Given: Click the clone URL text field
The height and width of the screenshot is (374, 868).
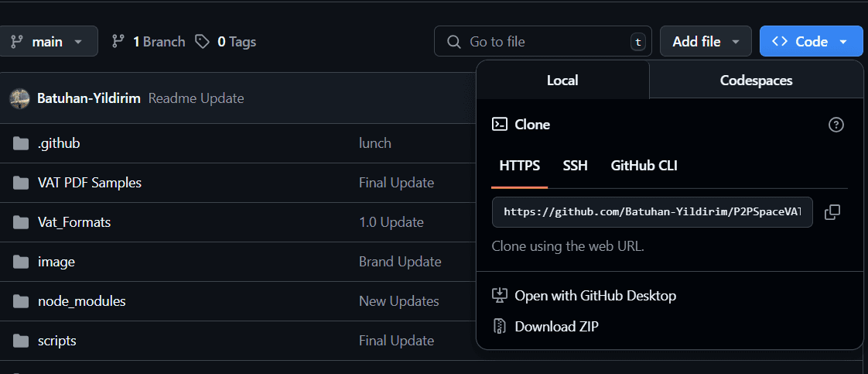Looking at the screenshot, I should tap(652, 212).
